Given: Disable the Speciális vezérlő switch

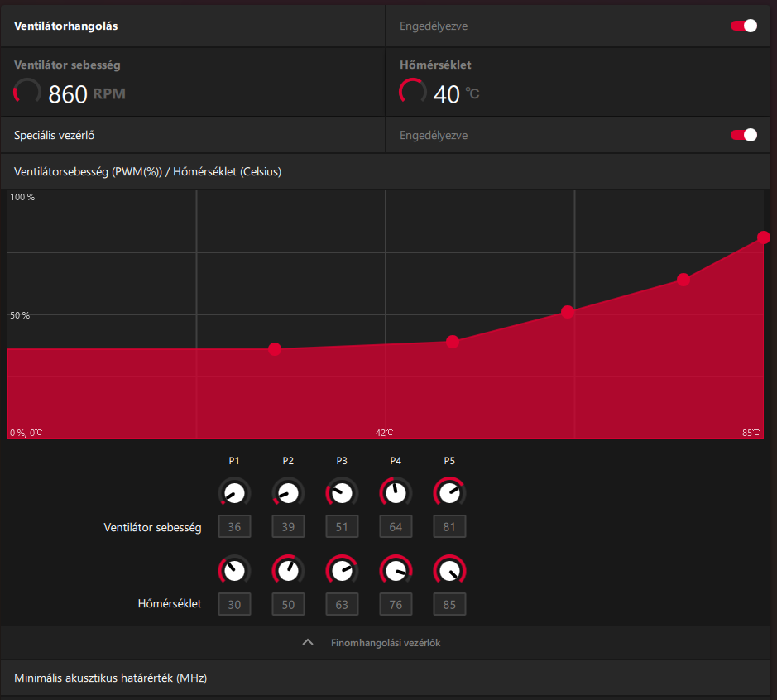Looking at the screenshot, I should coord(743,135).
